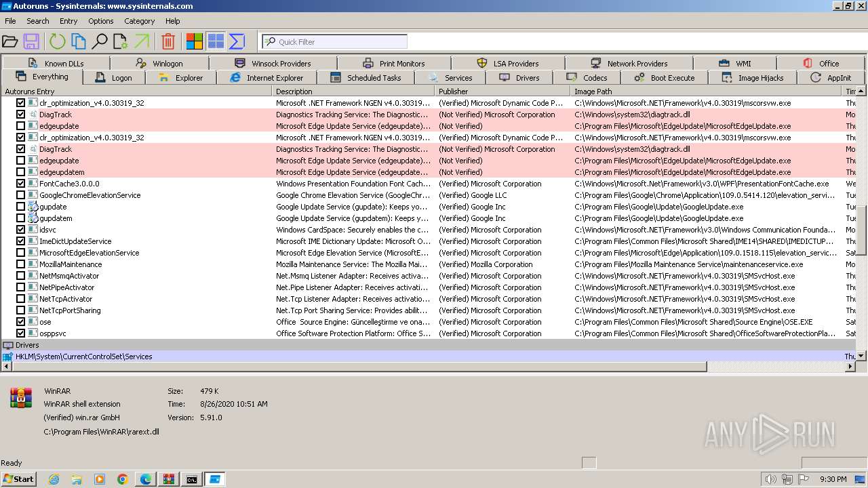This screenshot has width=868, height=488.
Task: Switch to the WMI tab
Action: pos(735,63)
